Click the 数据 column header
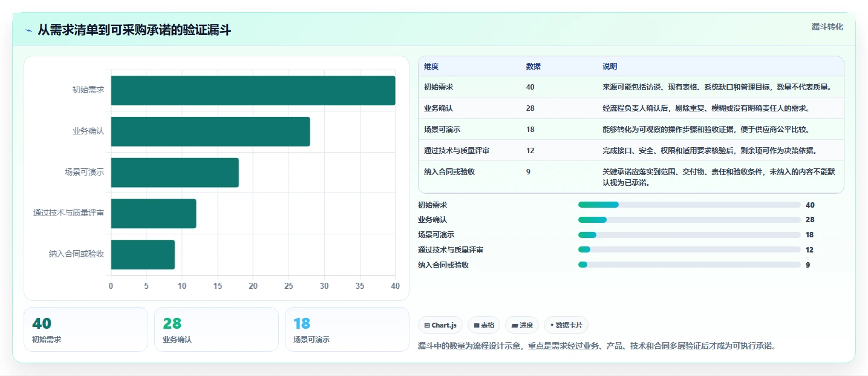 click(534, 66)
